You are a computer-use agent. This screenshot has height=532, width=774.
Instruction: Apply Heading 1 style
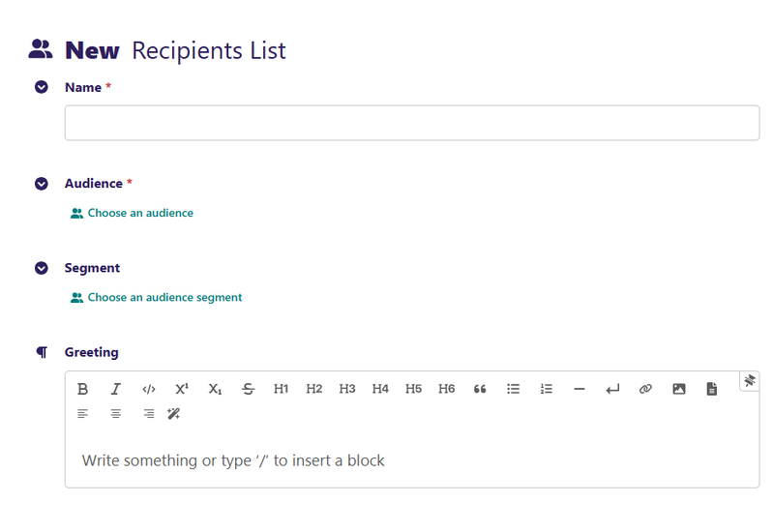point(282,389)
